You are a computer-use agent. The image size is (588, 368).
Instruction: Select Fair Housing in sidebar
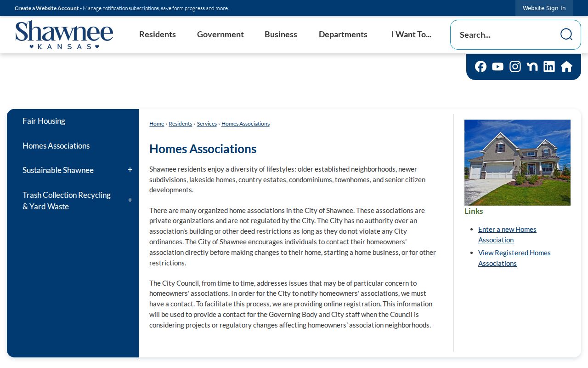[44, 121]
